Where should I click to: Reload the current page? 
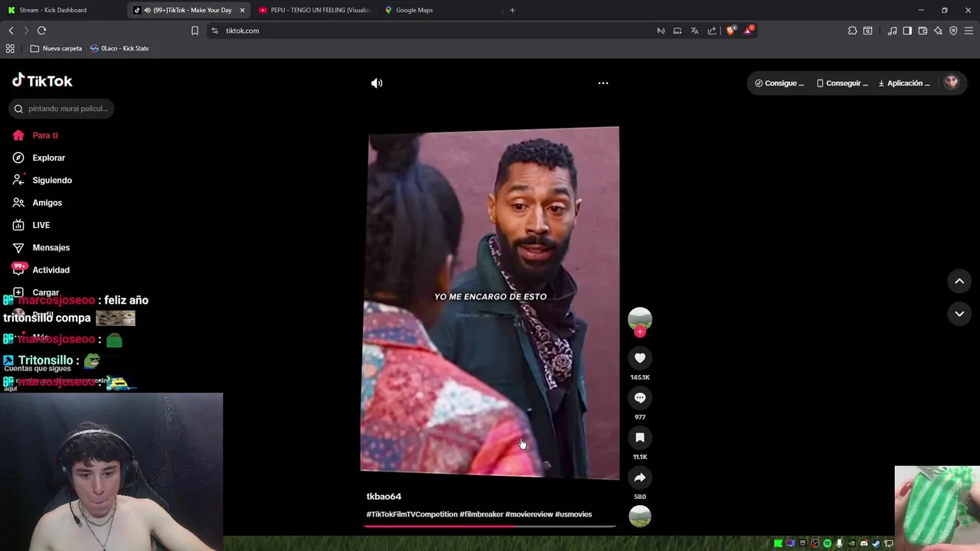click(x=41, y=31)
